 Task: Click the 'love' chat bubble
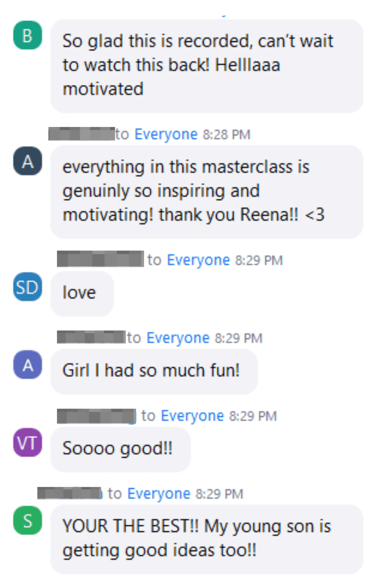(x=82, y=293)
